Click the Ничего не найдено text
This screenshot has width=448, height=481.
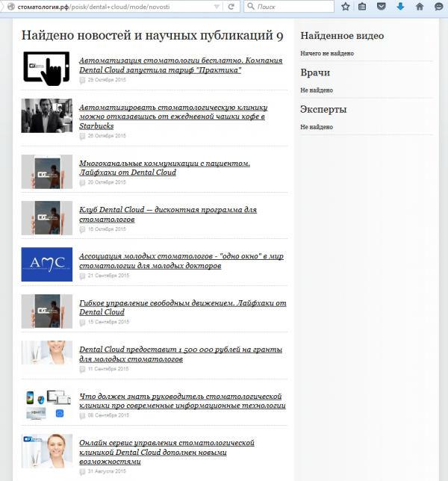(x=327, y=53)
